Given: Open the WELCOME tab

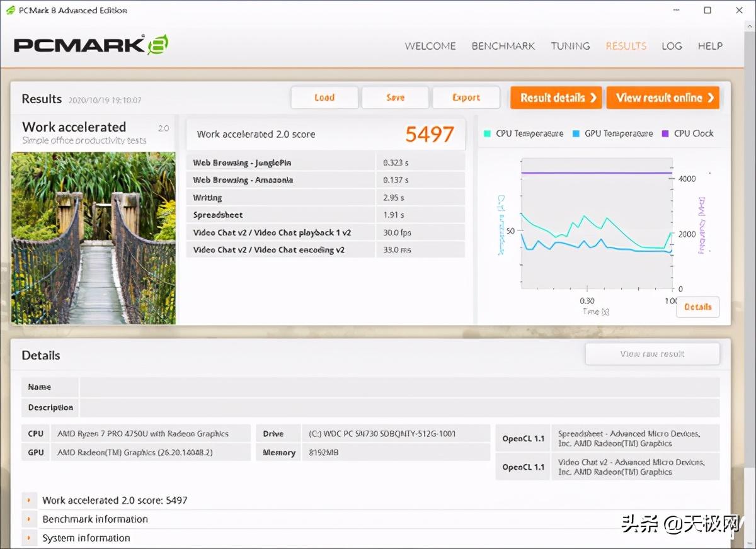Looking at the screenshot, I should 430,46.
